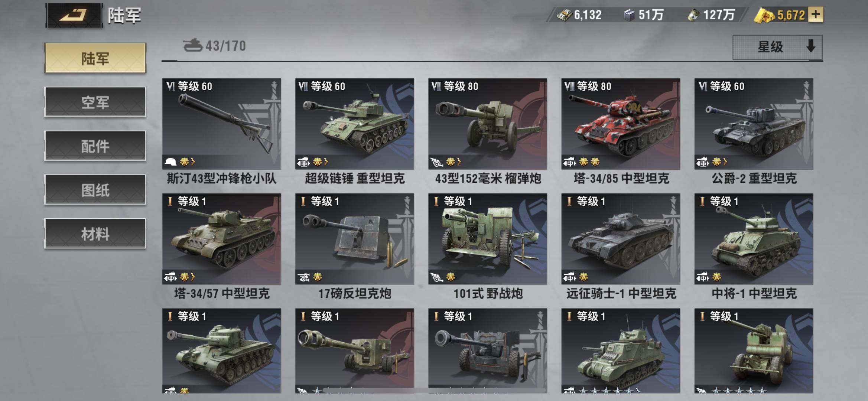Select the 斯汀43型冲锋枪小队 card

222,132
